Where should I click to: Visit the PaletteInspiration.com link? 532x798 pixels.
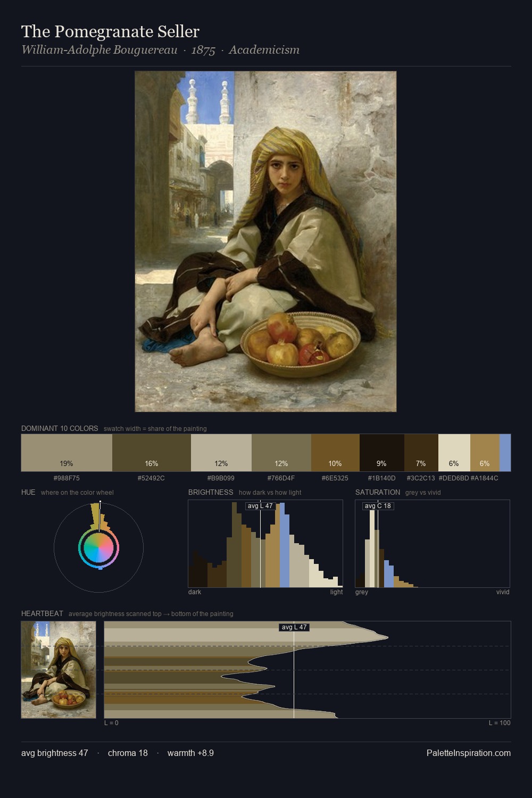click(x=469, y=753)
